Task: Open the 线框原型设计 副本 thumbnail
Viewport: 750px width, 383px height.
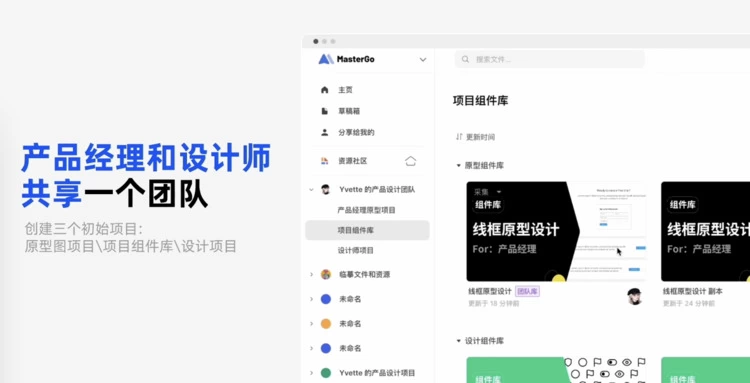Action: 706,231
